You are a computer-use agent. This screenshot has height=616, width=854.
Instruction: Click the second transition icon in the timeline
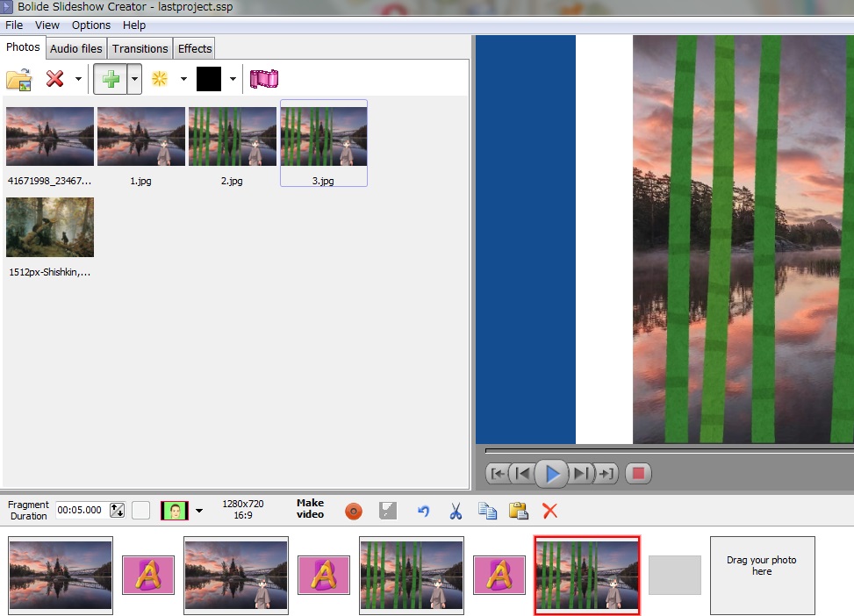click(324, 575)
